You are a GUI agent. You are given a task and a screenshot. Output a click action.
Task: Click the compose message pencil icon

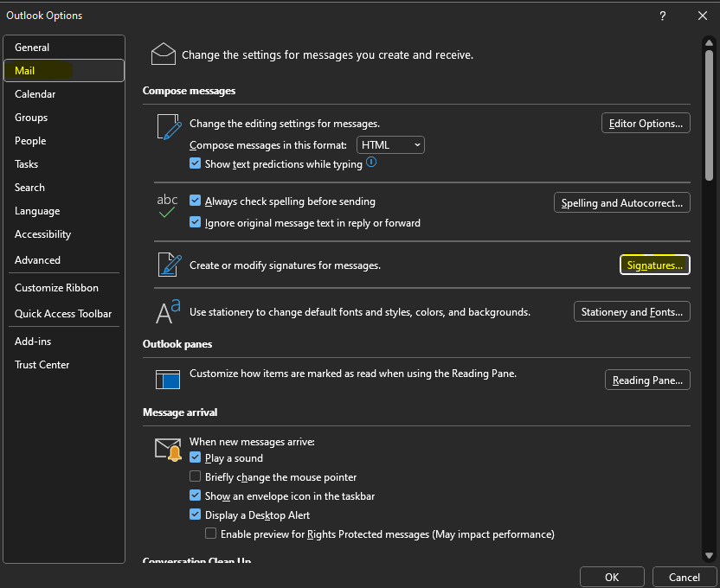coord(167,126)
